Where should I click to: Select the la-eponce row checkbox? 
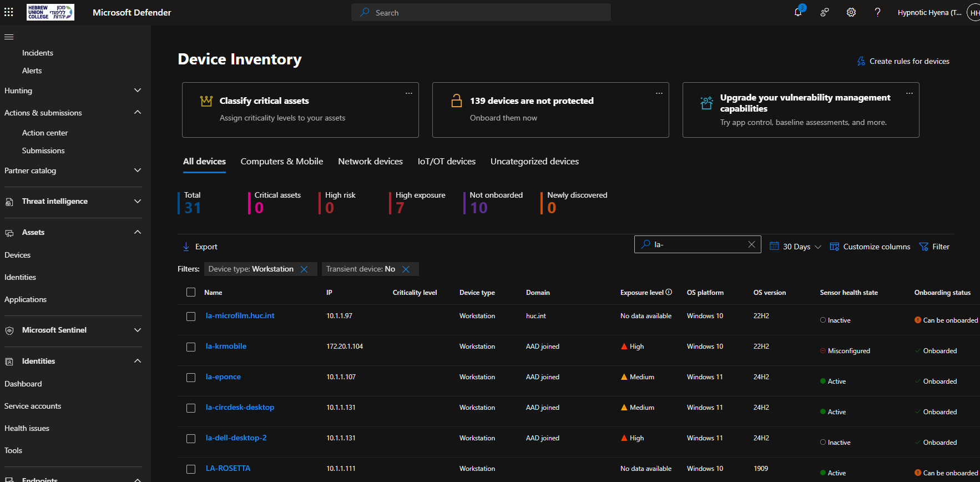pos(191,378)
